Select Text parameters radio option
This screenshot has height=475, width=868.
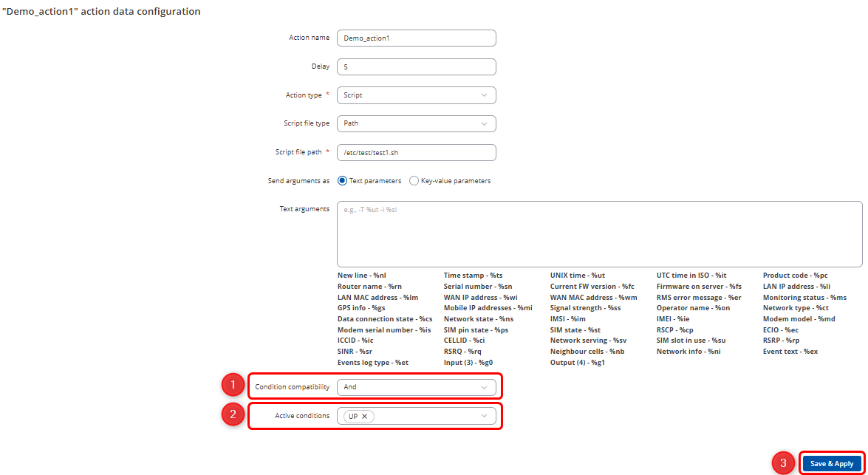342,181
